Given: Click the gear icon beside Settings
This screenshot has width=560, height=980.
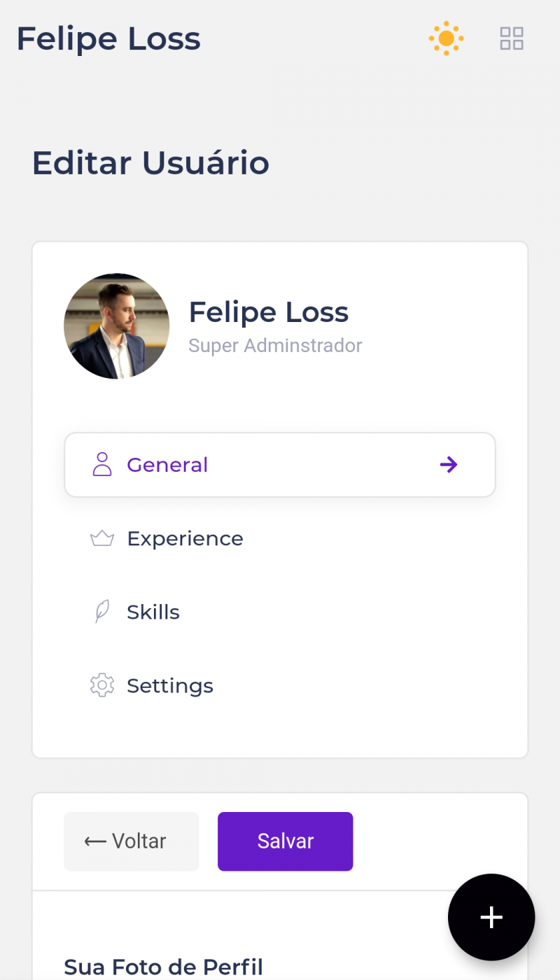Looking at the screenshot, I should click(102, 685).
